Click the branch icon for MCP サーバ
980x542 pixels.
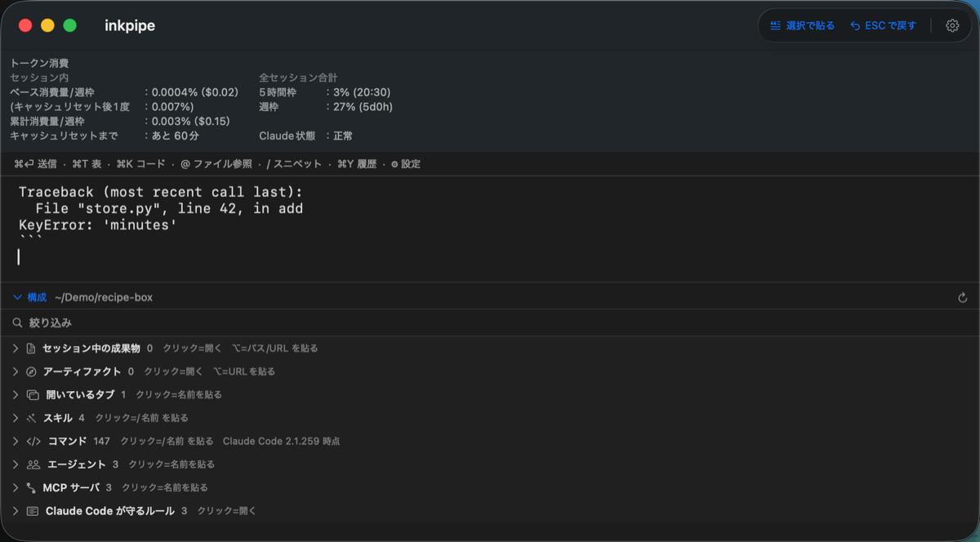(x=30, y=488)
